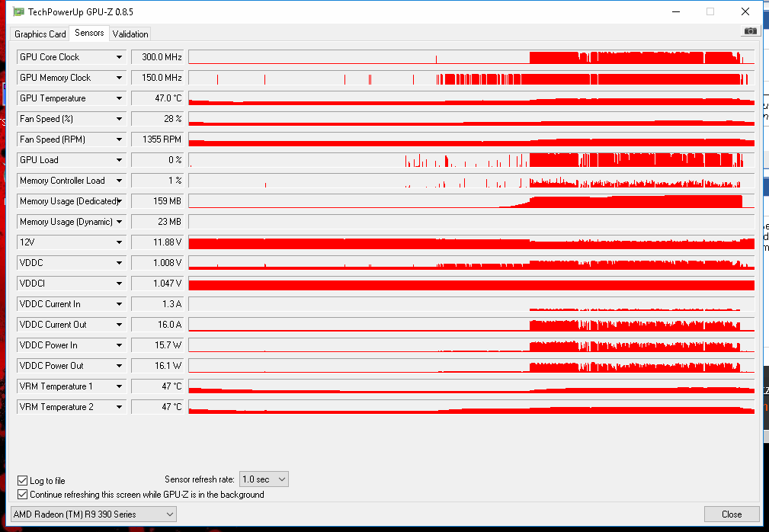769x532 pixels.
Task: Open the Memory Controller Load dropdown
Action: point(119,181)
